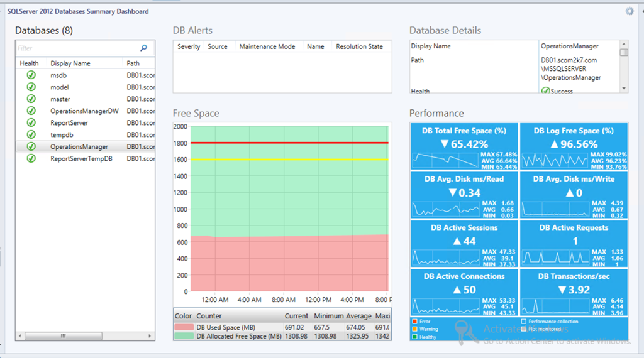Sort alerts by Resolution State column
The width and height of the screenshot is (644, 358).
click(x=359, y=46)
